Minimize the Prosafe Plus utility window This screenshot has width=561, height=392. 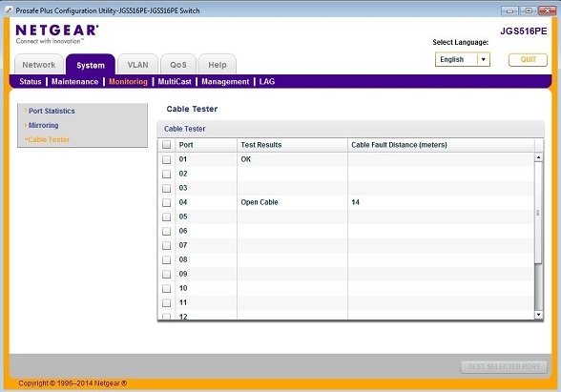[509, 10]
